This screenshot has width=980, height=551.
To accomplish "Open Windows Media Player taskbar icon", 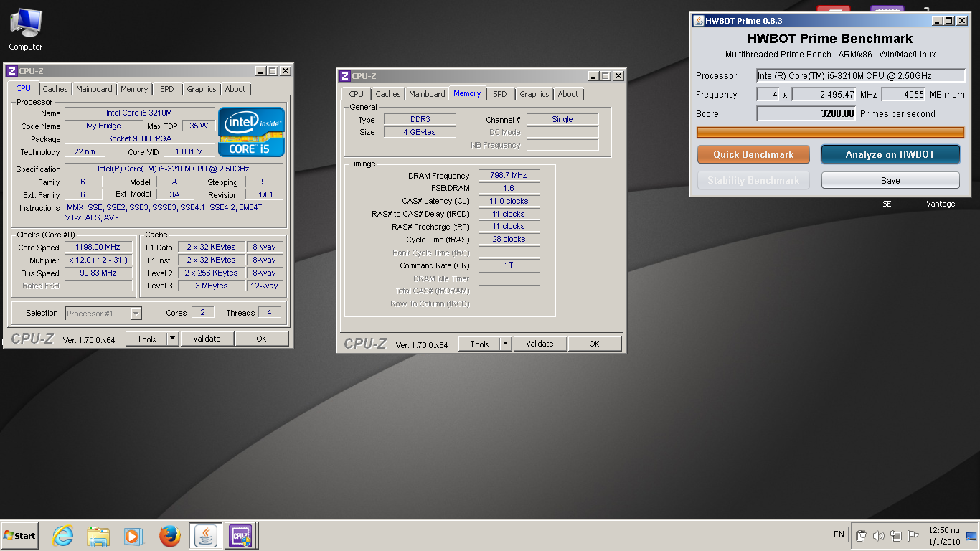I will pyautogui.click(x=133, y=536).
